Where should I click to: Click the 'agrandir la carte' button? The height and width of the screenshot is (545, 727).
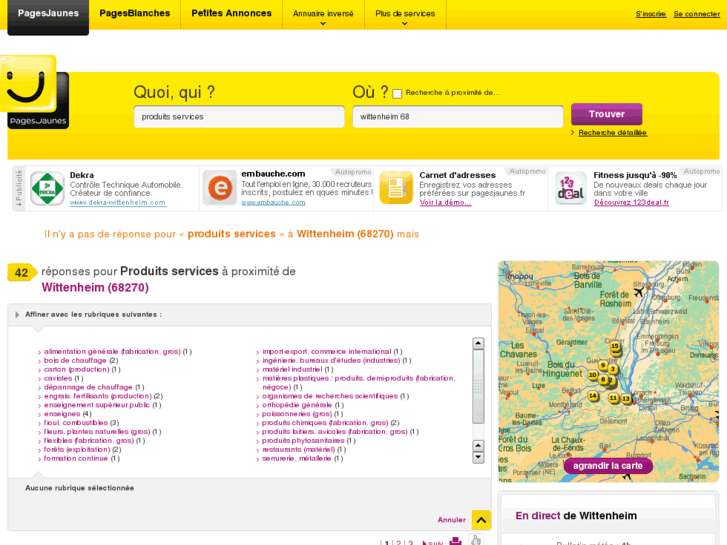pyautogui.click(x=608, y=466)
